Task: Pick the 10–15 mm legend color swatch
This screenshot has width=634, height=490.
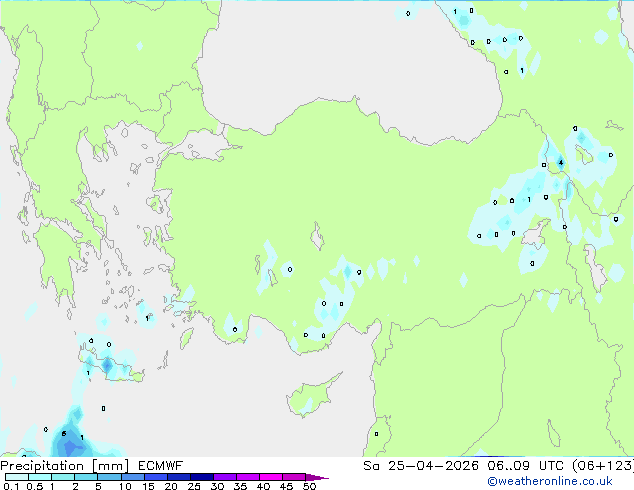Action: pyautogui.click(x=132, y=477)
